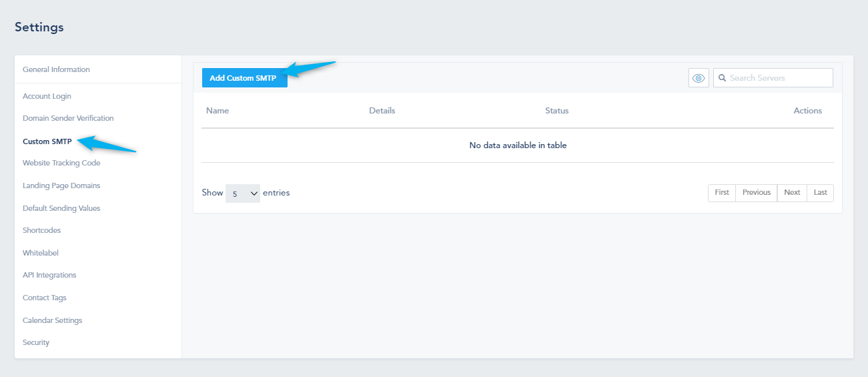This screenshot has width=868, height=377.
Task: Click 'No data available in table' text
Action: 518,145
